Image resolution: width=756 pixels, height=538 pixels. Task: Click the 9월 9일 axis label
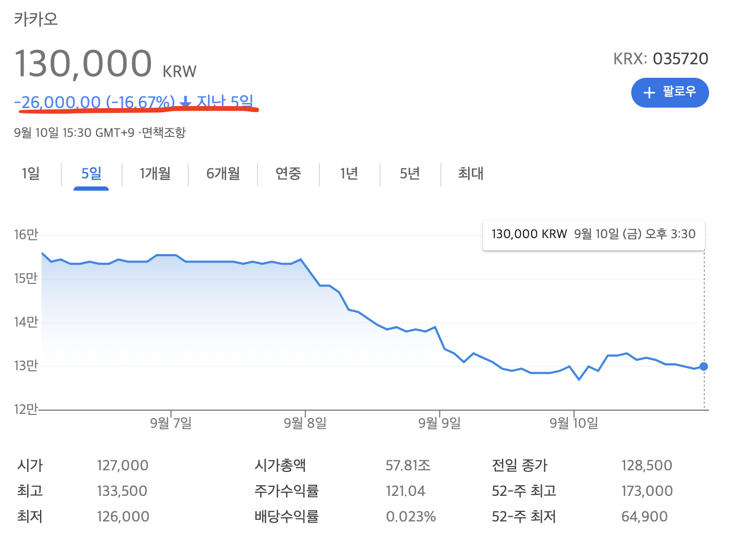coord(439,423)
